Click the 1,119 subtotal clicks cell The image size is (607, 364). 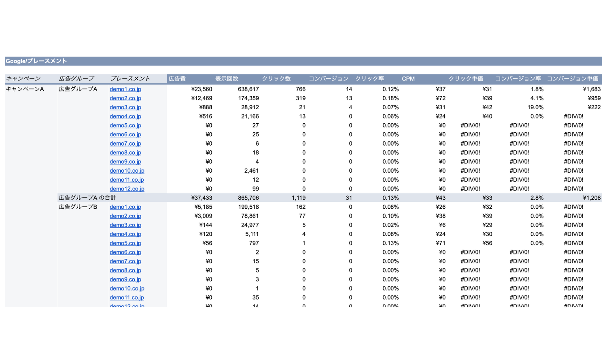pyautogui.click(x=299, y=198)
